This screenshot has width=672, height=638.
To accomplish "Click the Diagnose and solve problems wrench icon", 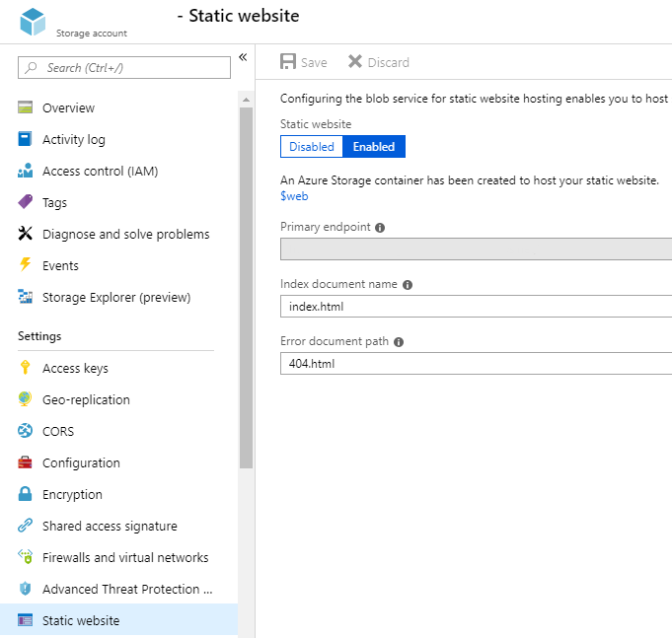I will [26, 234].
